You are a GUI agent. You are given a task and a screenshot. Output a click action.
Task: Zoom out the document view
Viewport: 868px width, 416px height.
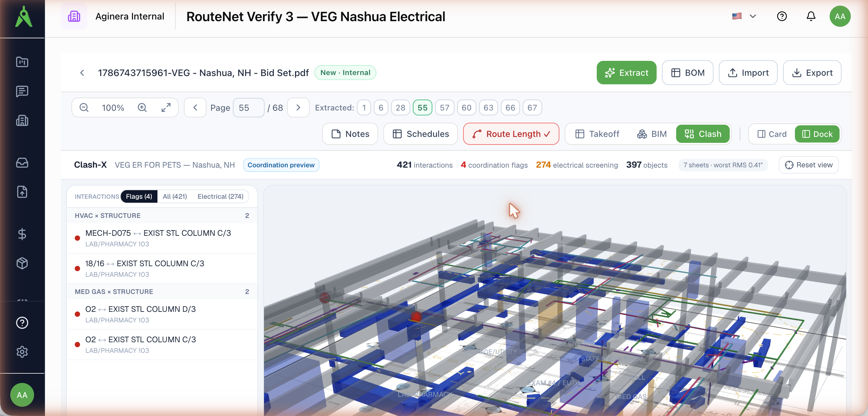84,107
